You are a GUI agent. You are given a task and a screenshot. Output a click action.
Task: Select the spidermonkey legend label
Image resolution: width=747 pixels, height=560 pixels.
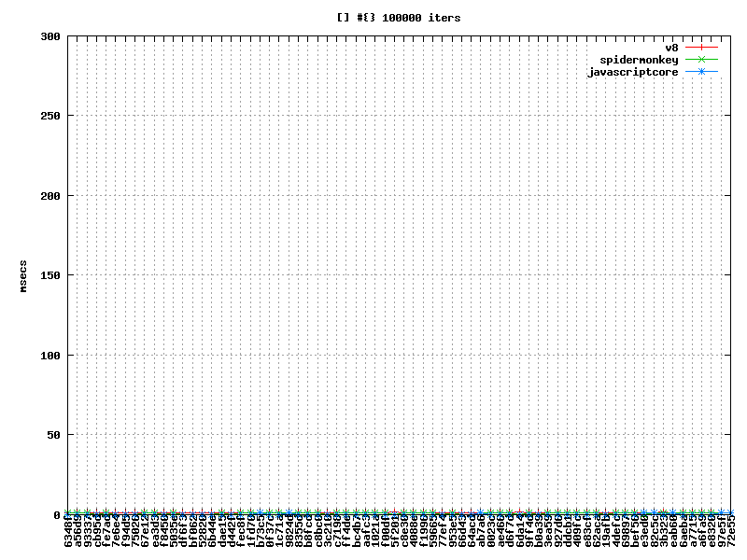[x=639, y=60]
